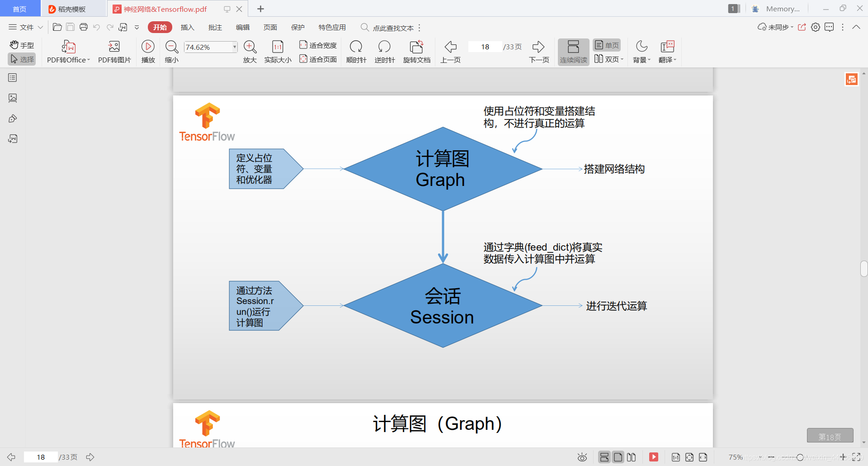Open the 文件 file menu
This screenshot has height=466, width=868.
(26, 27)
